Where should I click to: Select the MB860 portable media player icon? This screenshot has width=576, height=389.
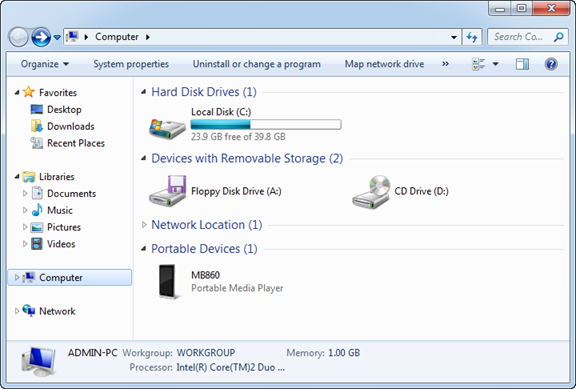click(167, 281)
